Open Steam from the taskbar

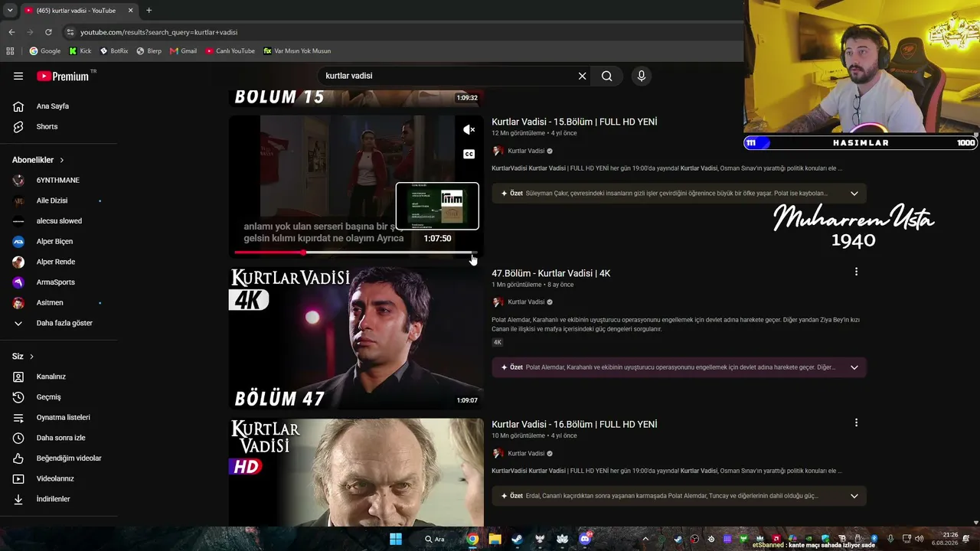coord(518,539)
